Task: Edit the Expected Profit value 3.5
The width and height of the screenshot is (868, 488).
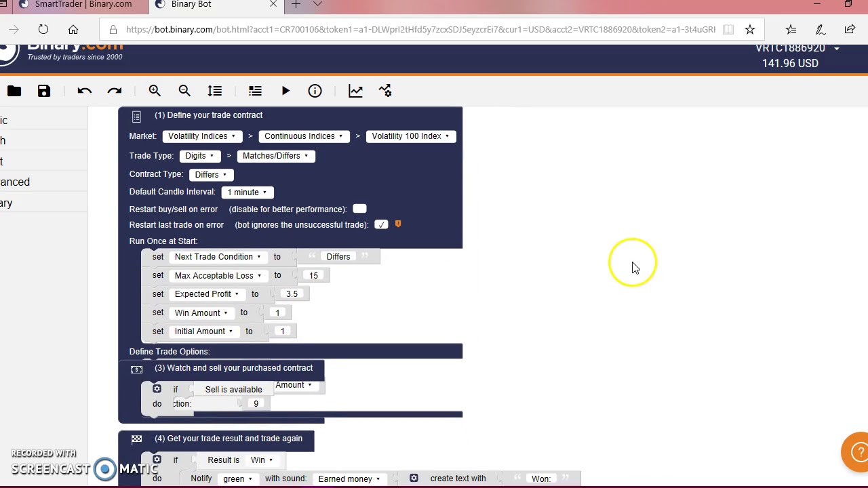Action: 292,294
